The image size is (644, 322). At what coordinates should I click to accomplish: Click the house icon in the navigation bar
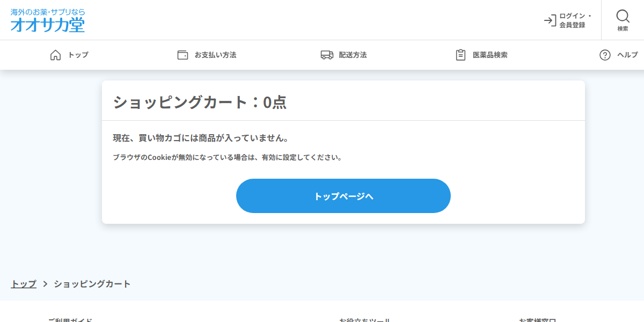(x=55, y=55)
